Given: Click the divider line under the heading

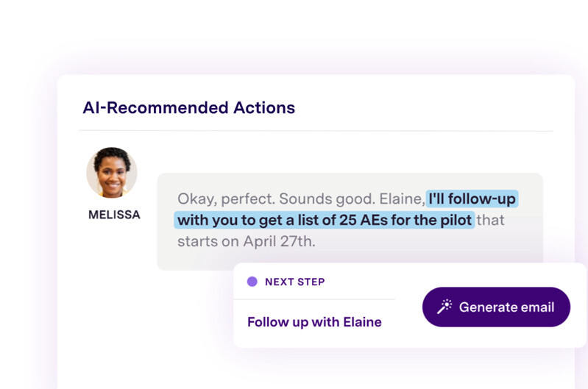Looking at the screenshot, I should click(315, 132).
